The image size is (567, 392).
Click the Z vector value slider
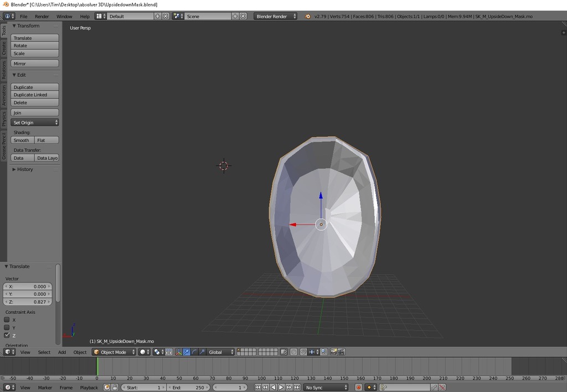28,302
